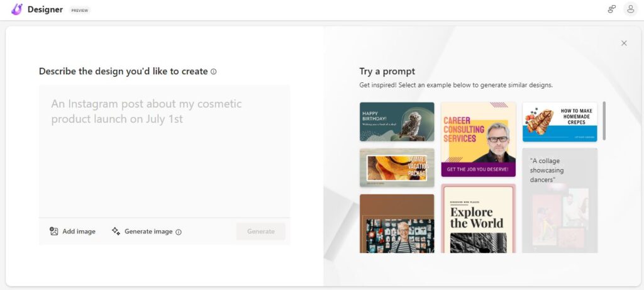Select the Career Consulting Services example

[478, 140]
